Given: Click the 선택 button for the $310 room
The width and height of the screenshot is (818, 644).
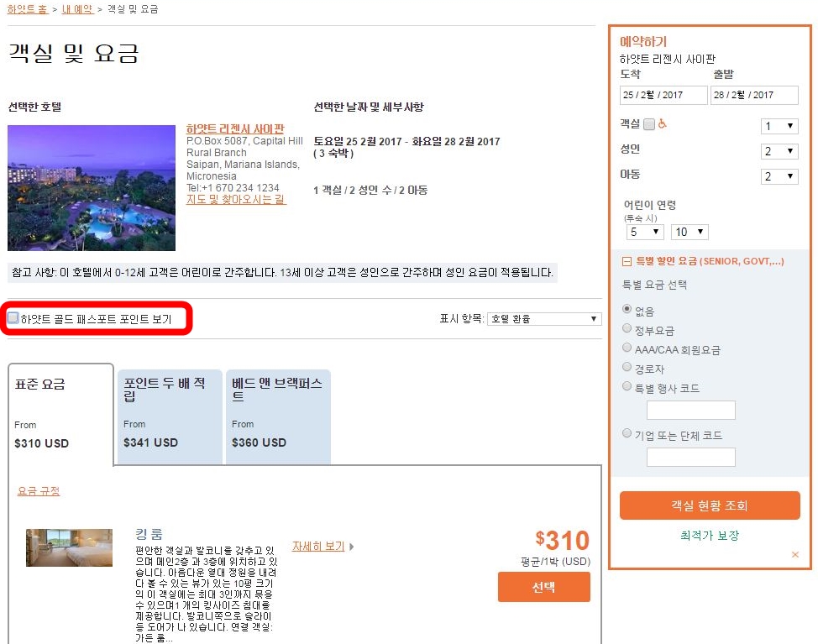Looking at the screenshot, I should coord(544,587).
